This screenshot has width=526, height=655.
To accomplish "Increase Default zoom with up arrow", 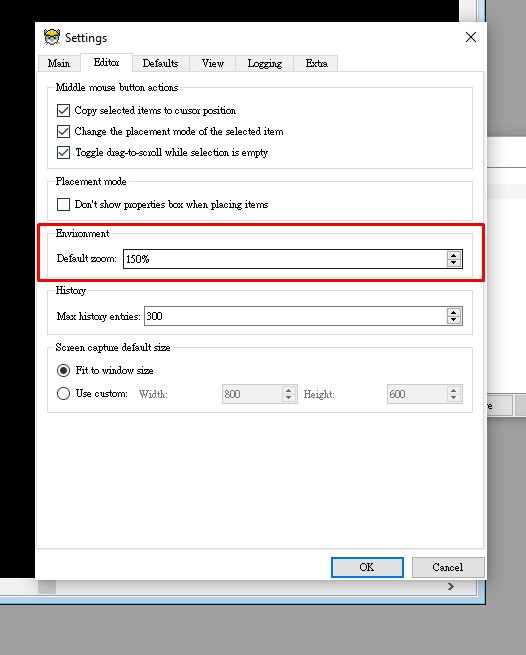I will pos(454,255).
